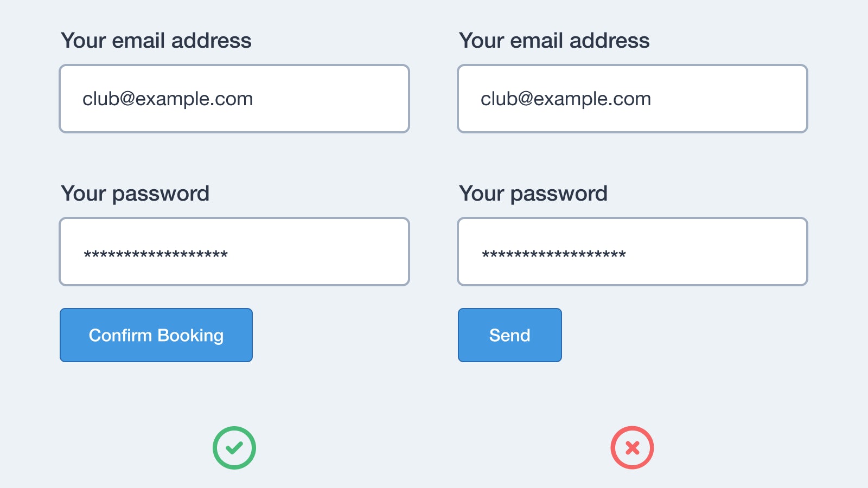Click the club@example.com text above Confirm Booking
868x488 pixels.
point(168,99)
